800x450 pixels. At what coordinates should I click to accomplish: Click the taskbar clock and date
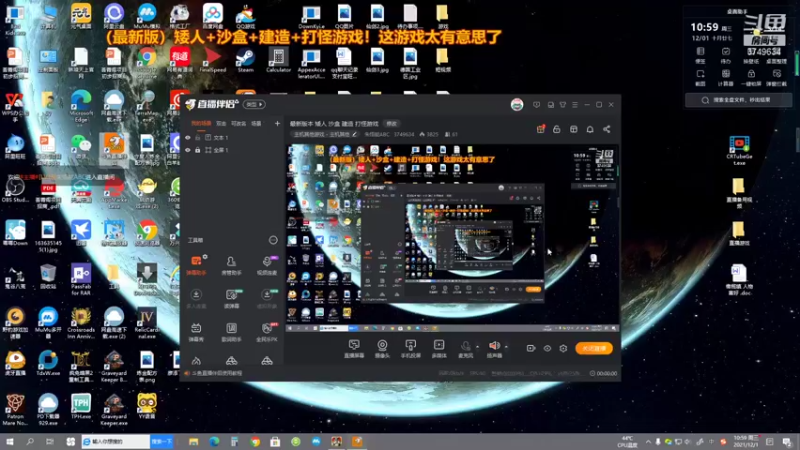coord(746,442)
